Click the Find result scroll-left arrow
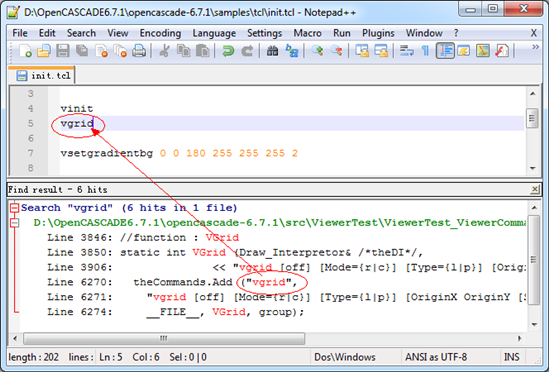The width and height of the screenshot is (549, 372). pyautogui.click(x=15, y=338)
